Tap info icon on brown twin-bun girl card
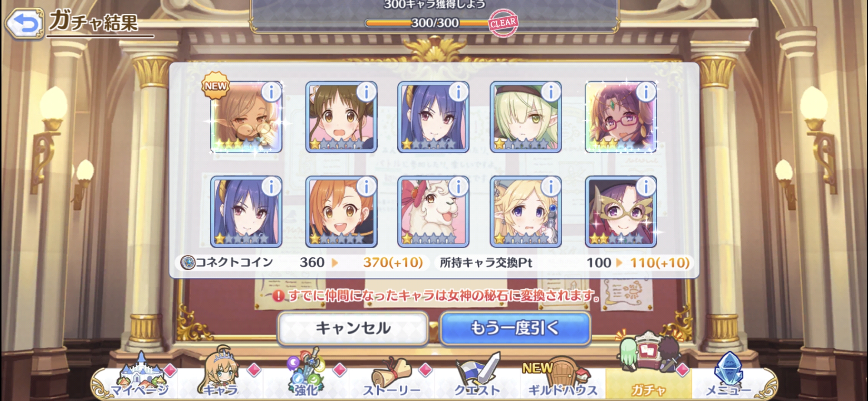The width and height of the screenshot is (868, 401). [x=366, y=91]
